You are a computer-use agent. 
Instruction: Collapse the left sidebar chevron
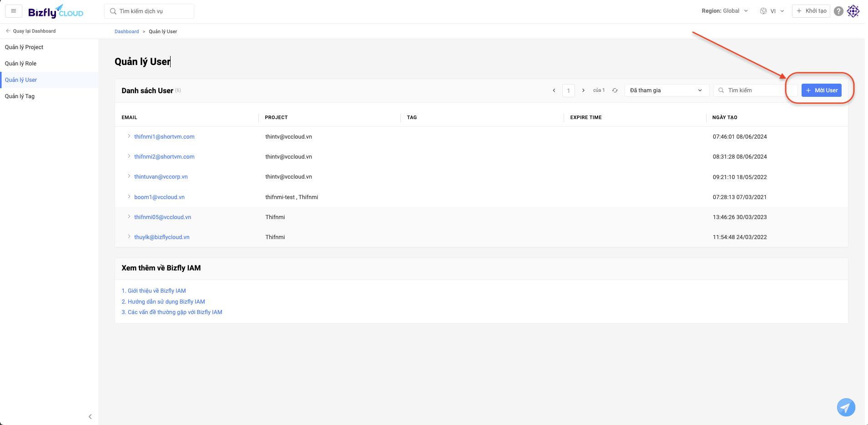[x=90, y=416]
